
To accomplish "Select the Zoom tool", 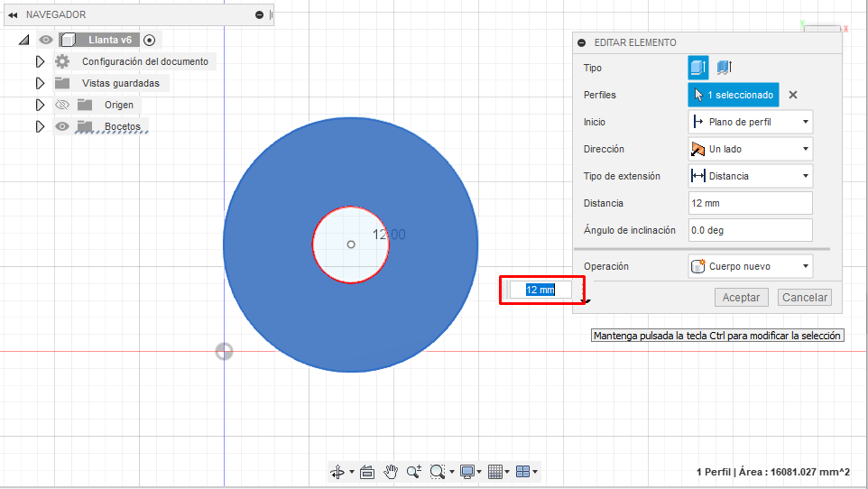I will (413, 472).
